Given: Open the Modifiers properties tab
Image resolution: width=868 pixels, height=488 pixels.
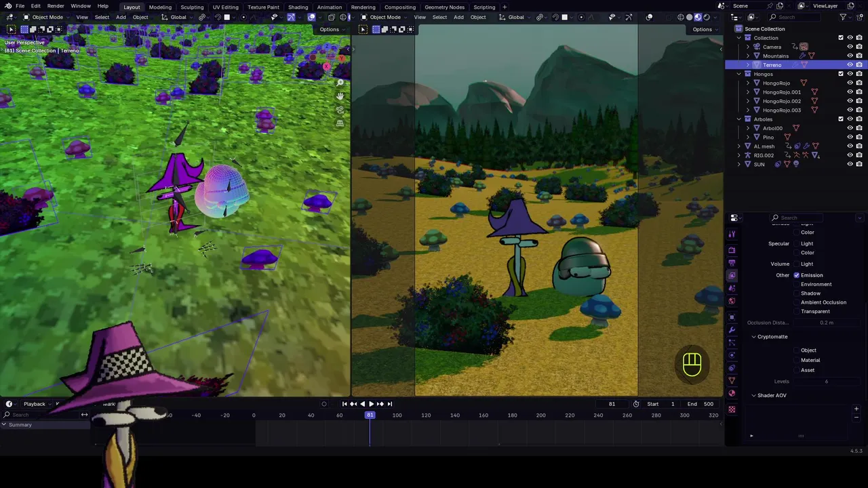Looking at the screenshot, I should 732,330.
